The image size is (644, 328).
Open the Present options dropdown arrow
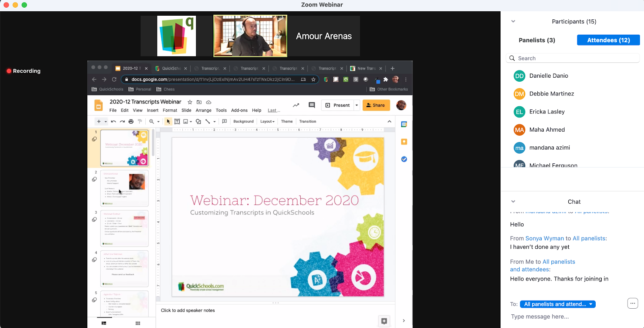(357, 105)
